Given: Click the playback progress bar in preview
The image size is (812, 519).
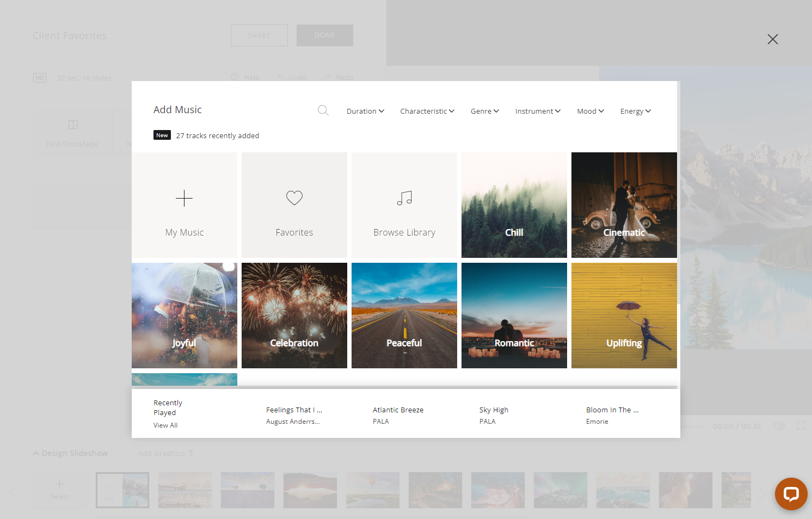Looking at the screenshot, I should (x=694, y=426).
